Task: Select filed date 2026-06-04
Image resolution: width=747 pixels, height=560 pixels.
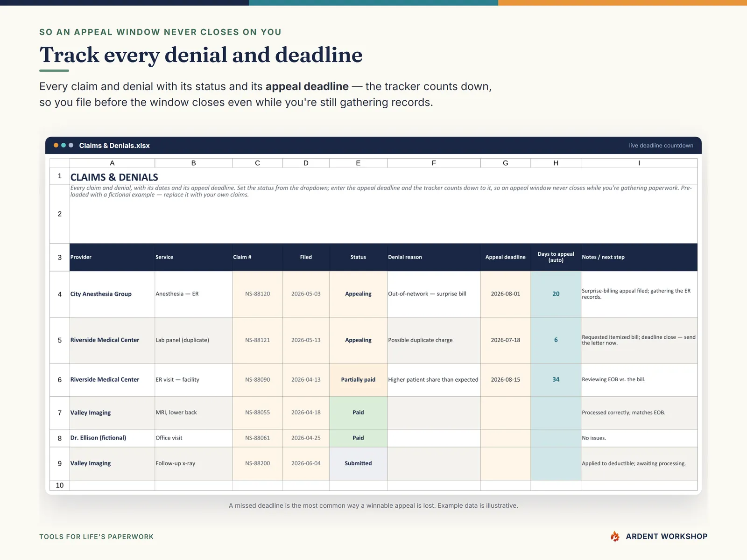Action: click(x=306, y=463)
